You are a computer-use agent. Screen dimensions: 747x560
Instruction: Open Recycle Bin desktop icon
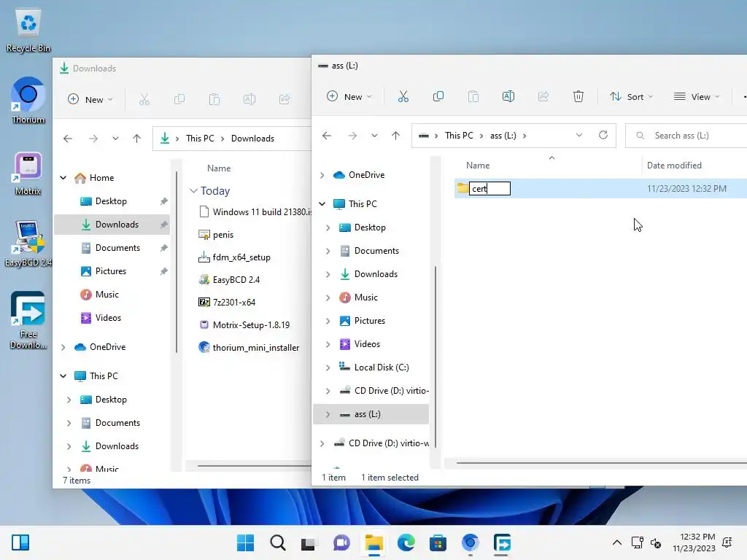28,31
